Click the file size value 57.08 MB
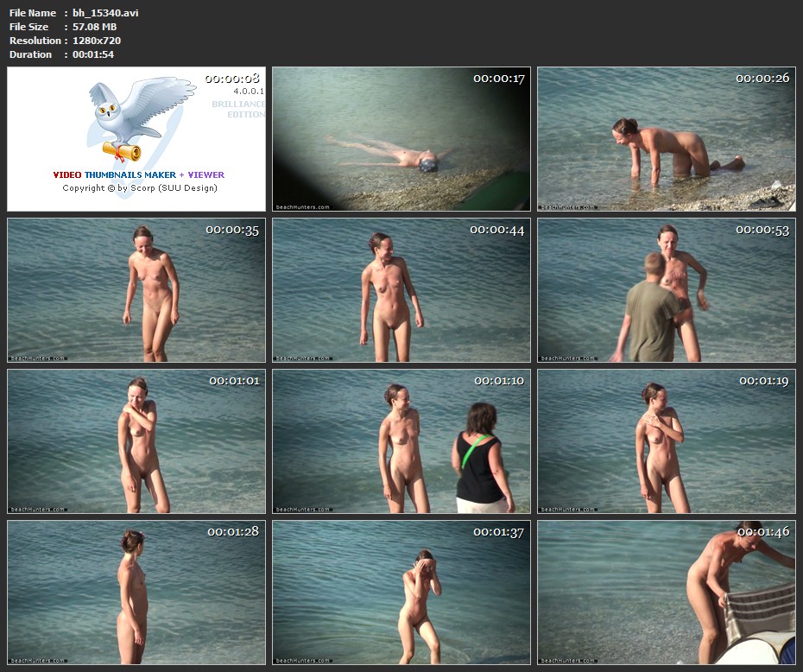The width and height of the screenshot is (803, 672). 94,27
